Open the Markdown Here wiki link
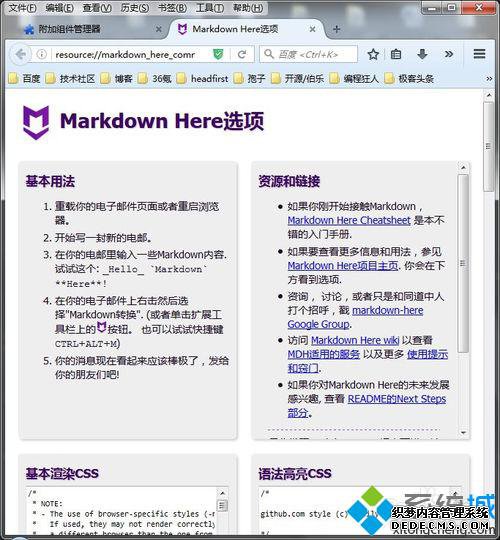 355,340
